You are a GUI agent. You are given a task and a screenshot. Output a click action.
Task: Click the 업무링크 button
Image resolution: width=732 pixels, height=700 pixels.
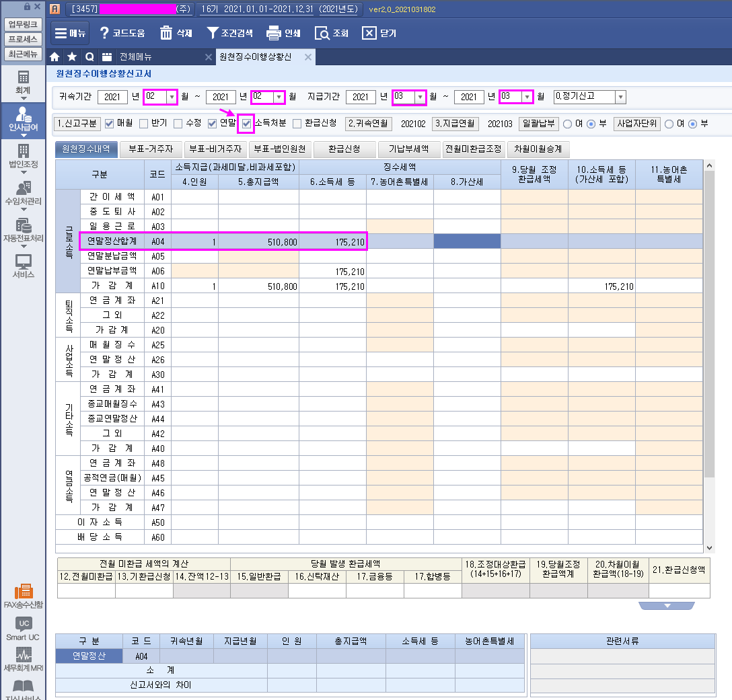(23, 24)
